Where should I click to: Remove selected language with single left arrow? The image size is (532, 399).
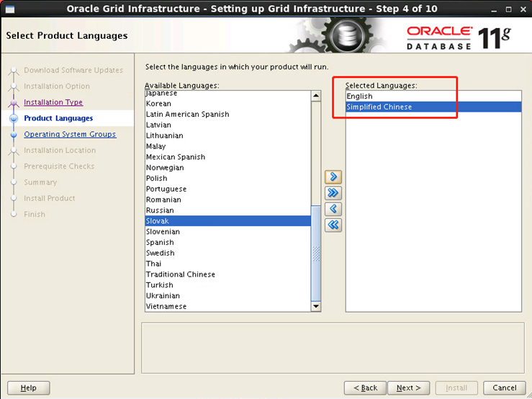coord(333,209)
